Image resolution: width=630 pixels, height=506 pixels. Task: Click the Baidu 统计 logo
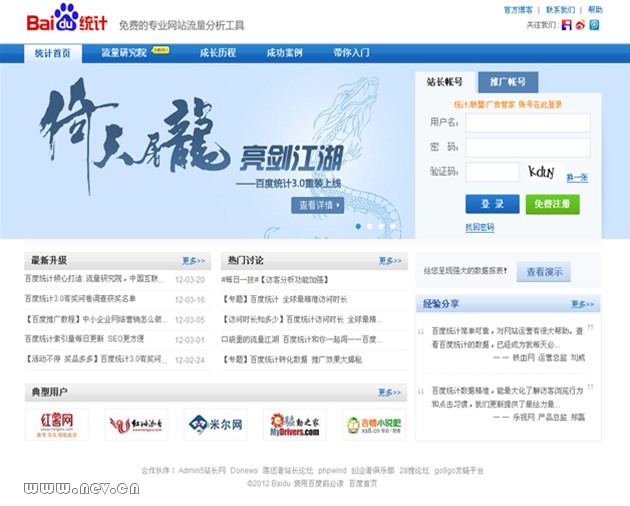point(67,18)
